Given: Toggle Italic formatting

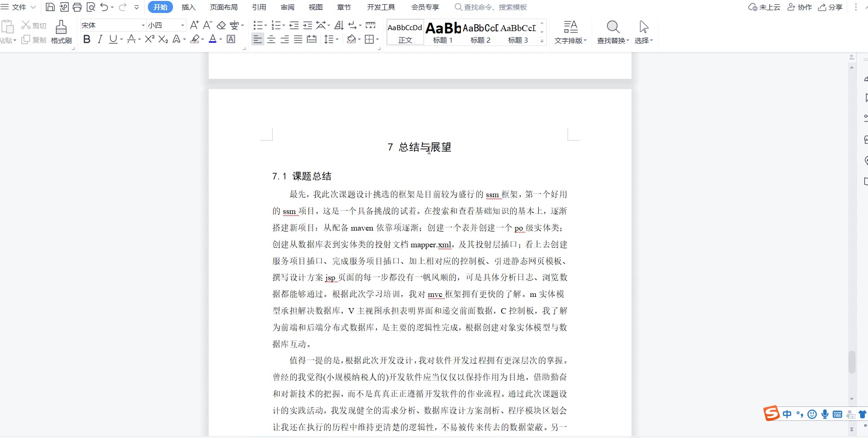Looking at the screenshot, I should [x=100, y=39].
